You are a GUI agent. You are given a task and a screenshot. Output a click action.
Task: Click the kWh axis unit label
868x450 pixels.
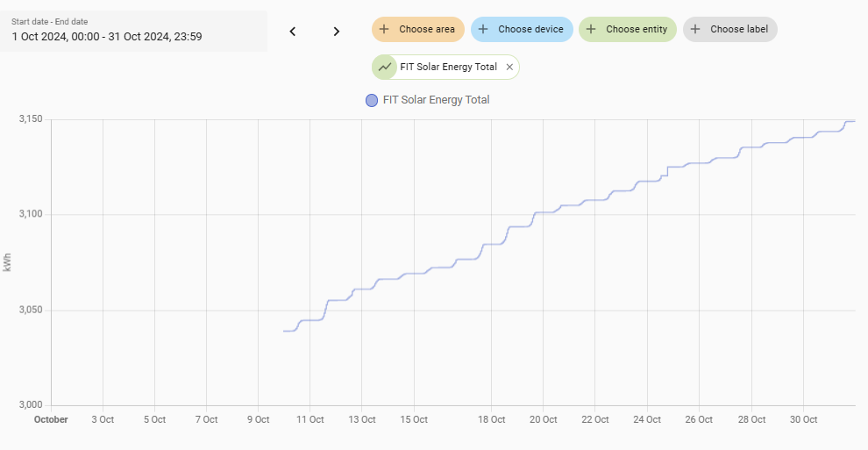point(8,261)
